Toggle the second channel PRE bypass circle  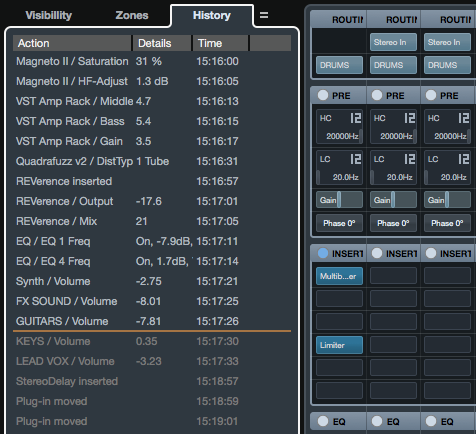[x=377, y=95]
